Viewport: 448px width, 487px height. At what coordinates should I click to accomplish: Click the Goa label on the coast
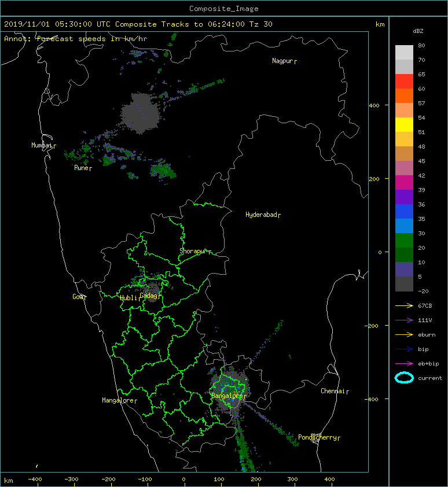pyautogui.click(x=78, y=297)
